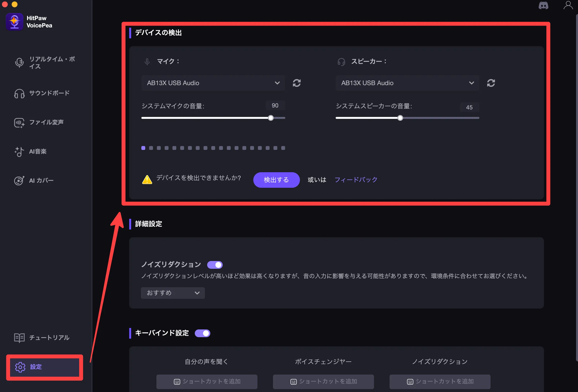Click the リアルタイム・ボイス sidebar icon
The width and height of the screenshot is (578, 392).
[19, 63]
